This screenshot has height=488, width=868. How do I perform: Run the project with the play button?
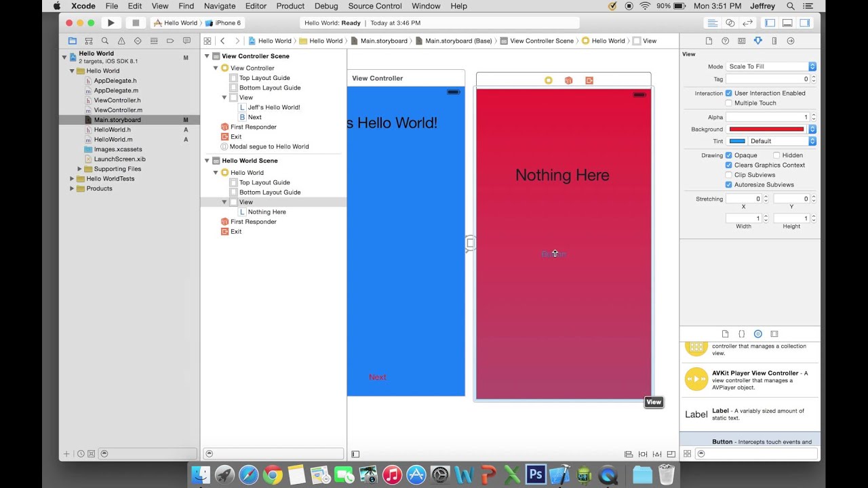[111, 23]
